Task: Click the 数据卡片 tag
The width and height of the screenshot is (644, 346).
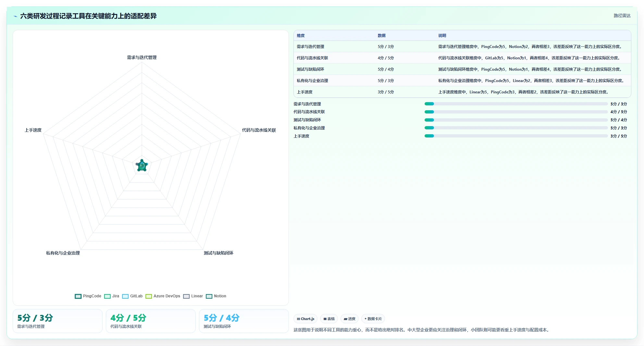Action: coord(373,319)
